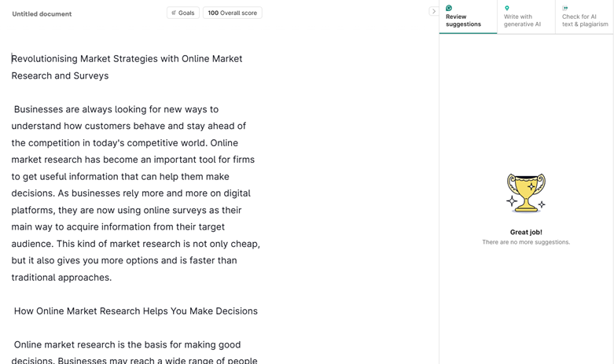Click 'How Online Market Research Helps' heading
This screenshot has width=614, height=364.
pos(135,311)
